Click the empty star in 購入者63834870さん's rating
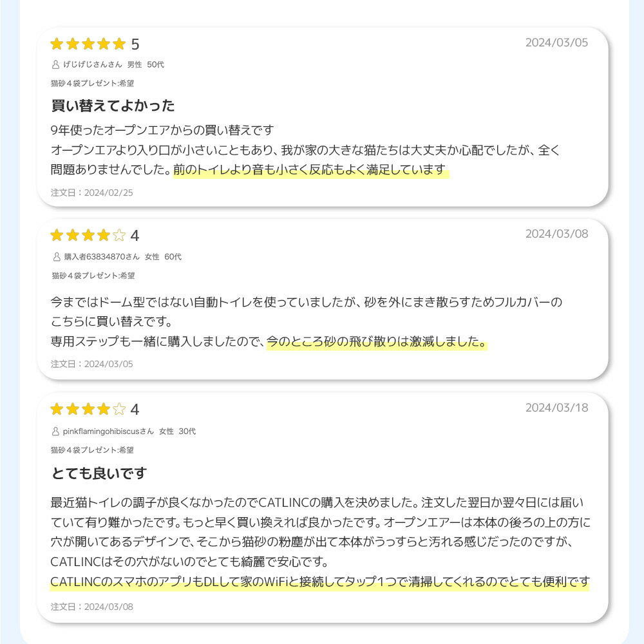644x644 pixels. click(x=119, y=235)
